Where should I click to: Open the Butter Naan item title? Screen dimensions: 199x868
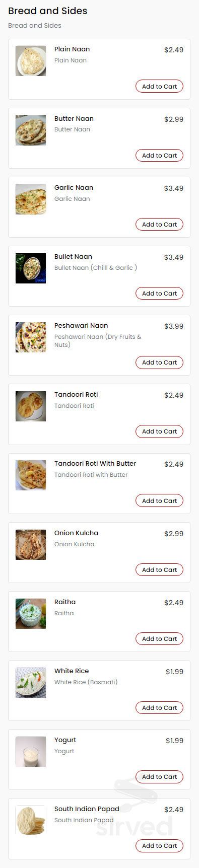click(74, 119)
